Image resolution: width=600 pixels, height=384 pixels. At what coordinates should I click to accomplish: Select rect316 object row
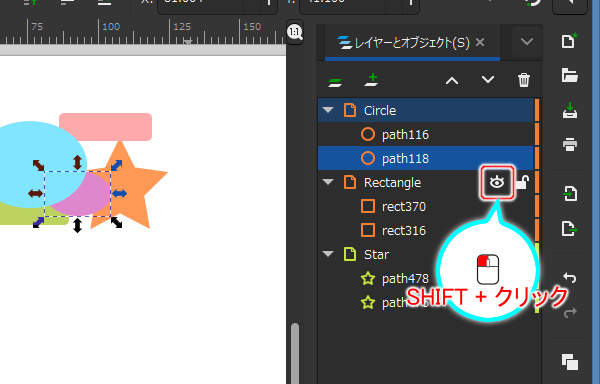426,231
